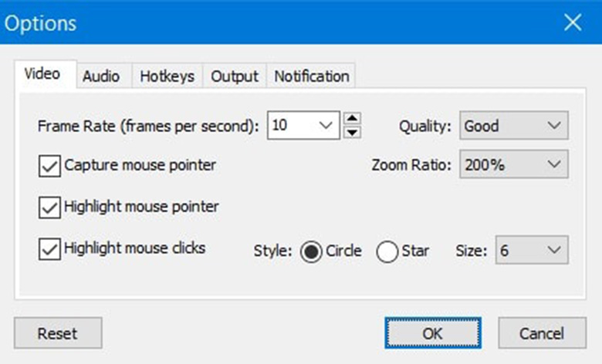Click the Cancel button
The image size is (602, 364).
(542, 333)
